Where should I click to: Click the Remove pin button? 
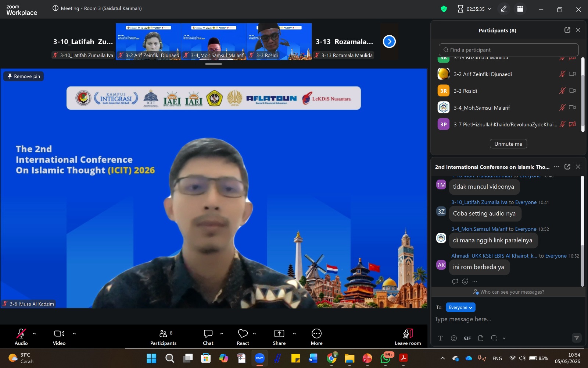pyautogui.click(x=24, y=76)
